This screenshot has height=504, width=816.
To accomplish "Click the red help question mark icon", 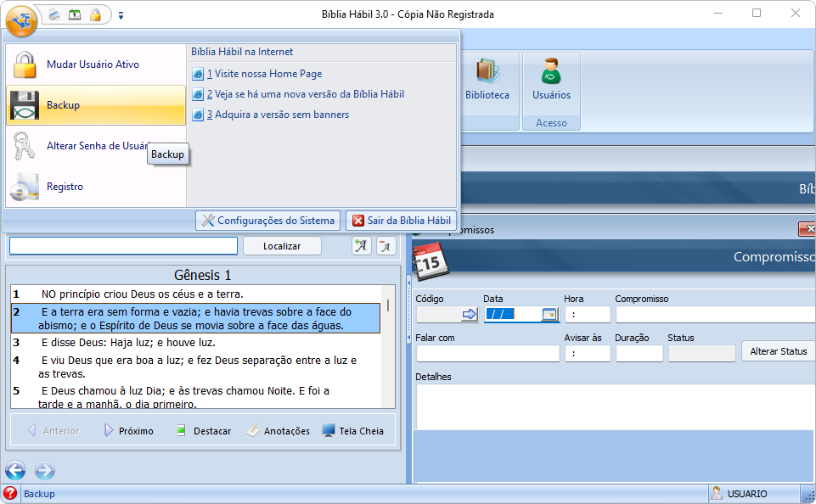I will [x=10, y=494].
